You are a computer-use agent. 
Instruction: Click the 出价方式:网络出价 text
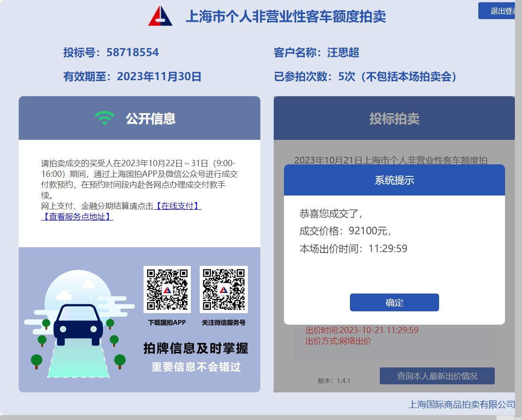pyautogui.click(x=338, y=341)
